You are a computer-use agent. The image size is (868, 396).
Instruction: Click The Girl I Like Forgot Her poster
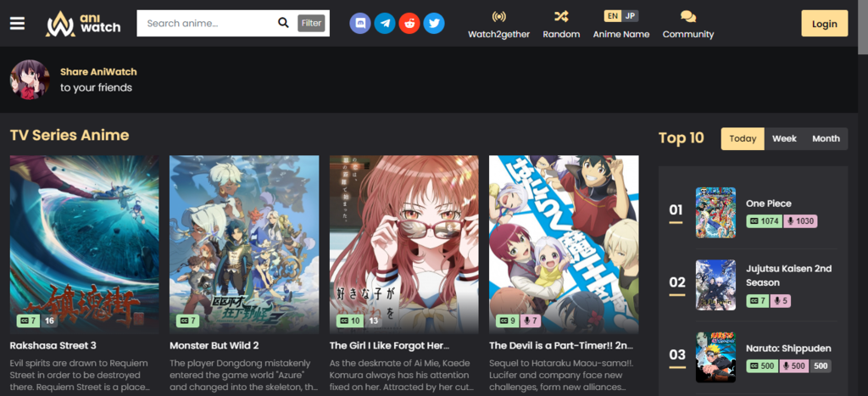coord(404,244)
